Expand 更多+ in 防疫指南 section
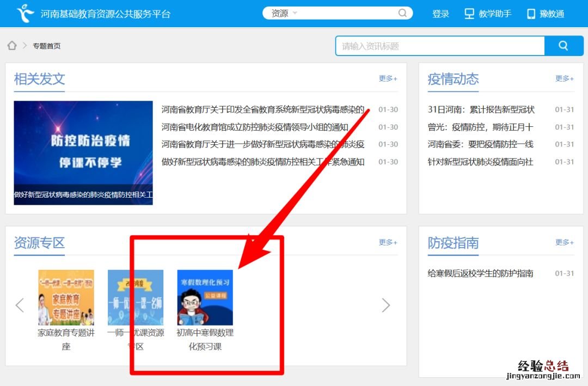 (564, 242)
